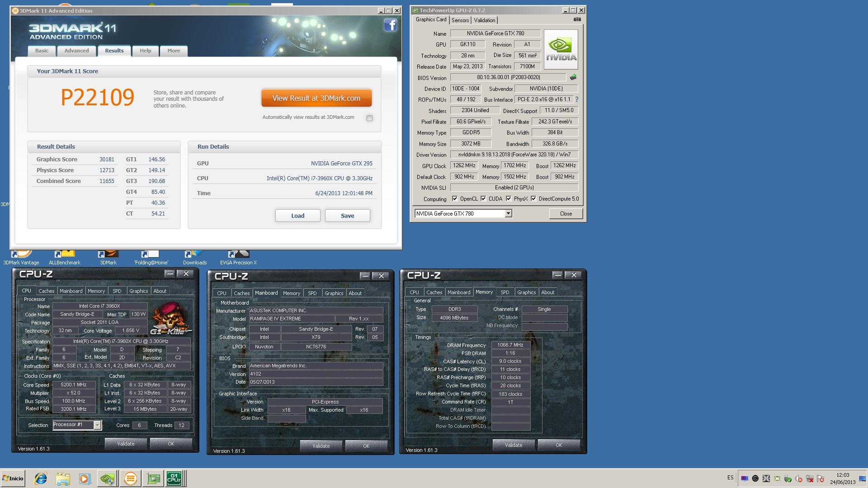Open the 3DMark desktop shortcut
This screenshot has height=488, width=868.
click(x=108, y=258)
